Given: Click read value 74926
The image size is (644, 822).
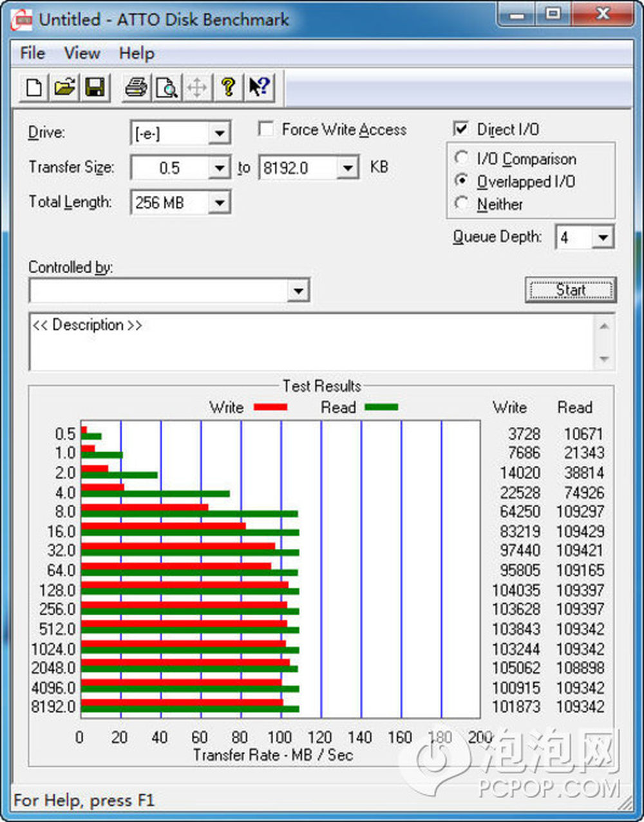Looking at the screenshot, I should click(584, 493).
